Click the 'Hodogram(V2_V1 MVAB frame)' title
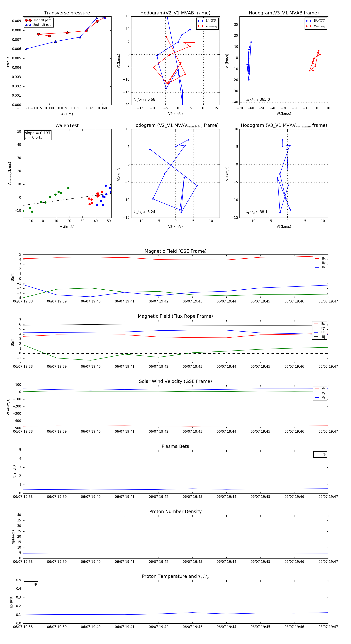The width and height of the screenshot is (351, 644). pyautogui.click(x=175, y=13)
